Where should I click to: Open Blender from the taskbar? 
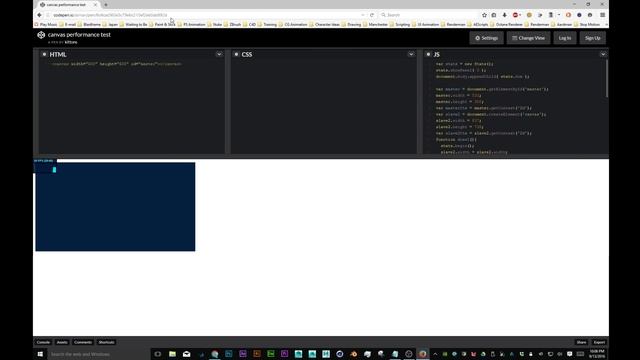pos(353,354)
